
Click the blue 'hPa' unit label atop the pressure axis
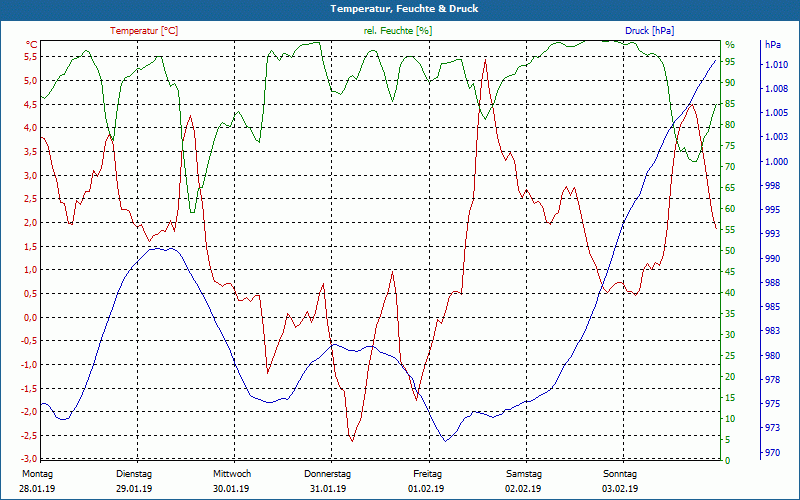[772, 45]
